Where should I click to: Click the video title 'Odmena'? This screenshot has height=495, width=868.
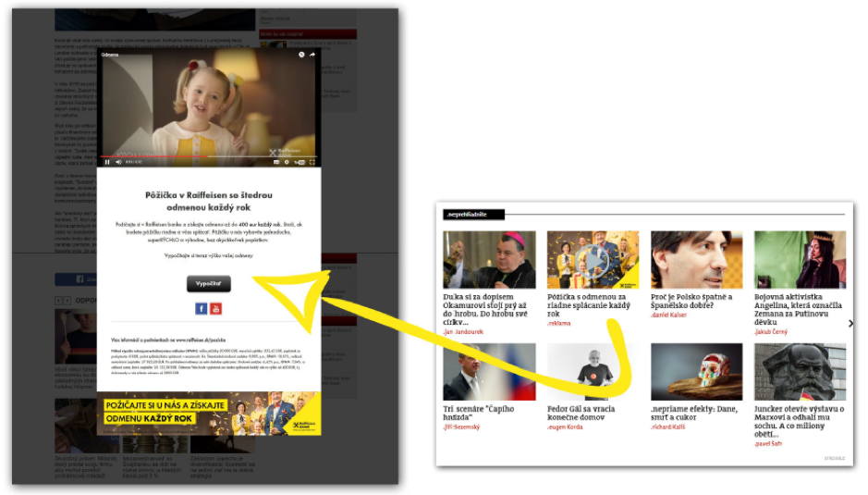pos(110,55)
